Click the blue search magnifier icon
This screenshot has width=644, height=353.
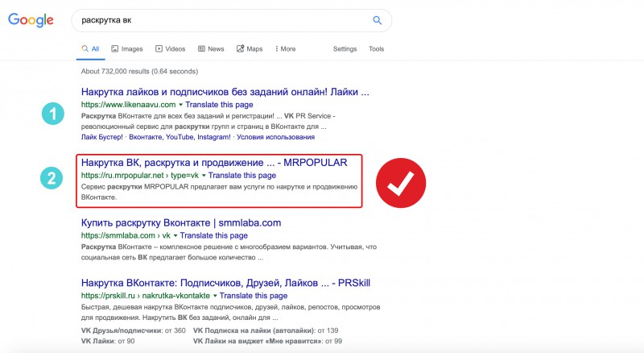tap(378, 20)
